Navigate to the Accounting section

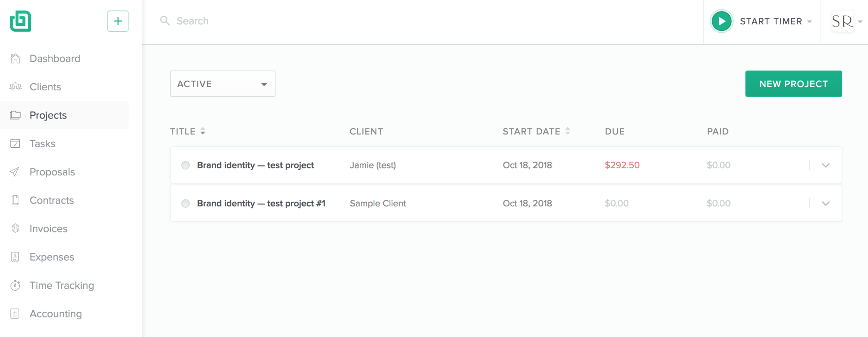(56, 313)
